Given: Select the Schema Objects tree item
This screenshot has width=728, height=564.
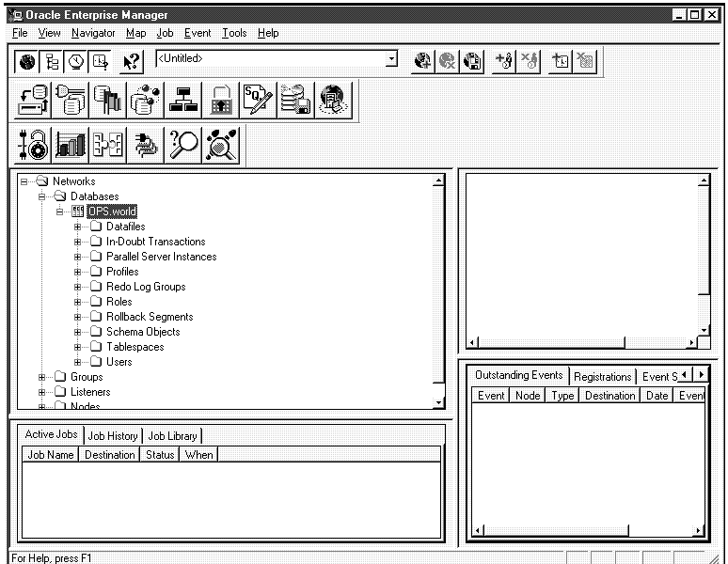Looking at the screenshot, I should pyautogui.click(x=143, y=332).
